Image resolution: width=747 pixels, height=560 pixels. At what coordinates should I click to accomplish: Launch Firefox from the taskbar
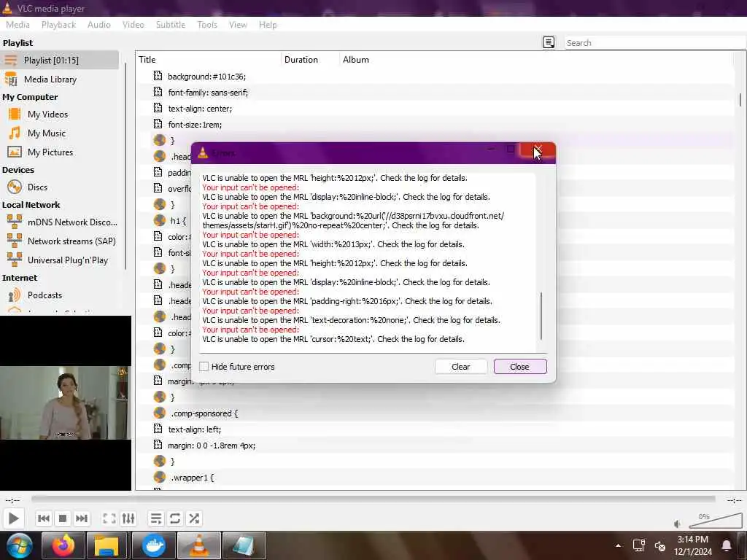pyautogui.click(x=63, y=545)
